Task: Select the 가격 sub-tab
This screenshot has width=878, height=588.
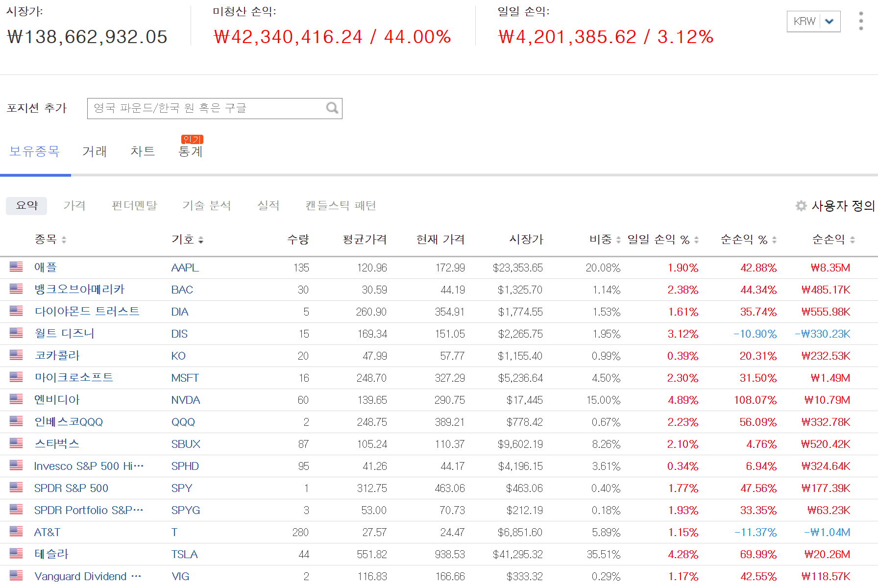Action: (x=74, y=206)
